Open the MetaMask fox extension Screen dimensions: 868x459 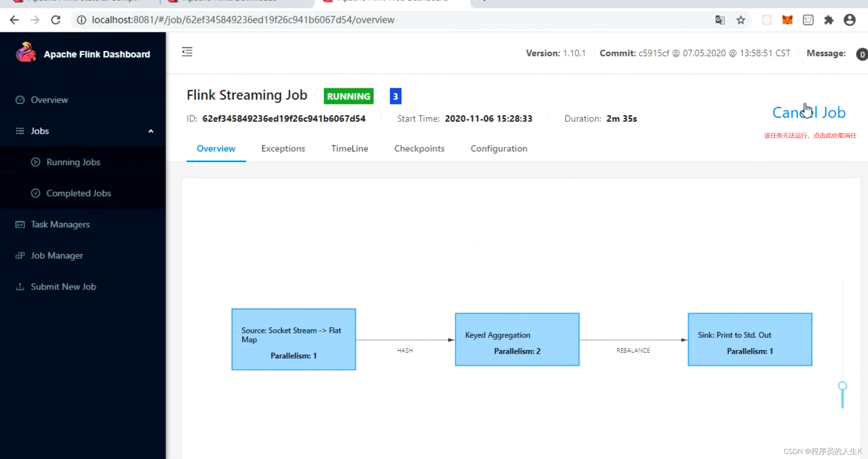787,20
